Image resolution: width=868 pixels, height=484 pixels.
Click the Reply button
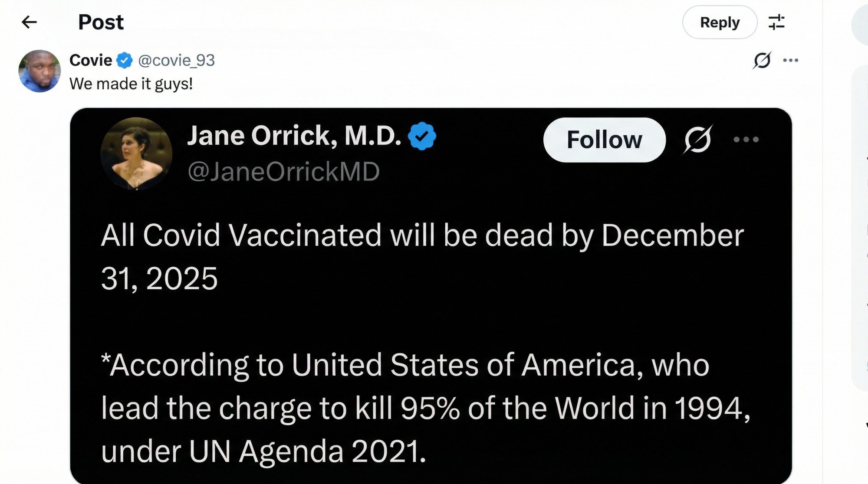(x=720, y=22)
